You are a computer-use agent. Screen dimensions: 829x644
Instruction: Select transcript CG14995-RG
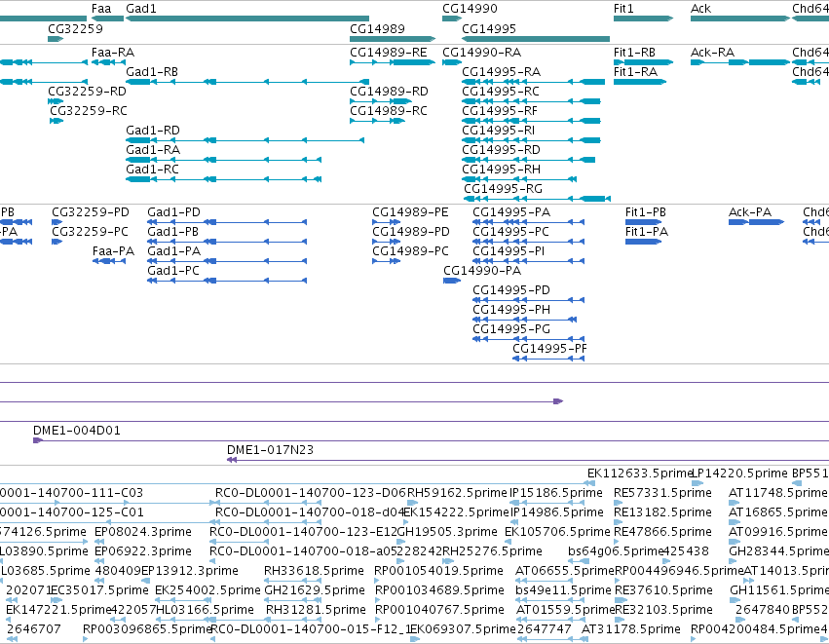[504, 189]
